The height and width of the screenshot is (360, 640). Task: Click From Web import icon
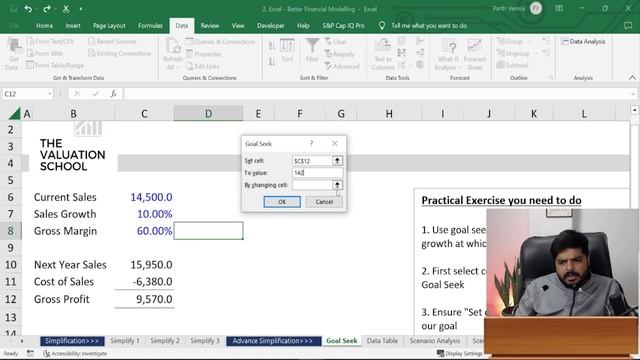coord(45,53)
